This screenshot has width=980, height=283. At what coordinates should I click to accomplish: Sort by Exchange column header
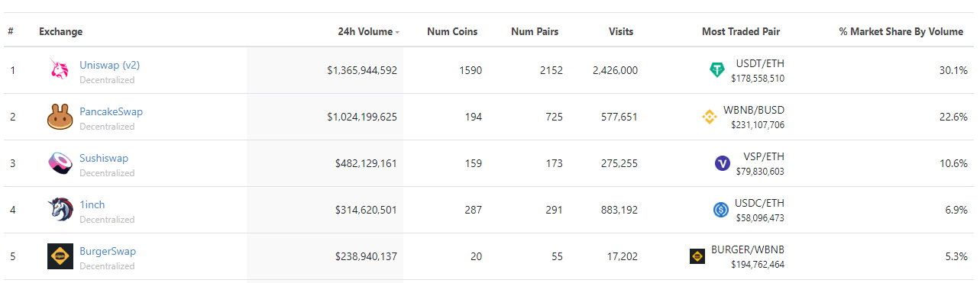point(61,31)
